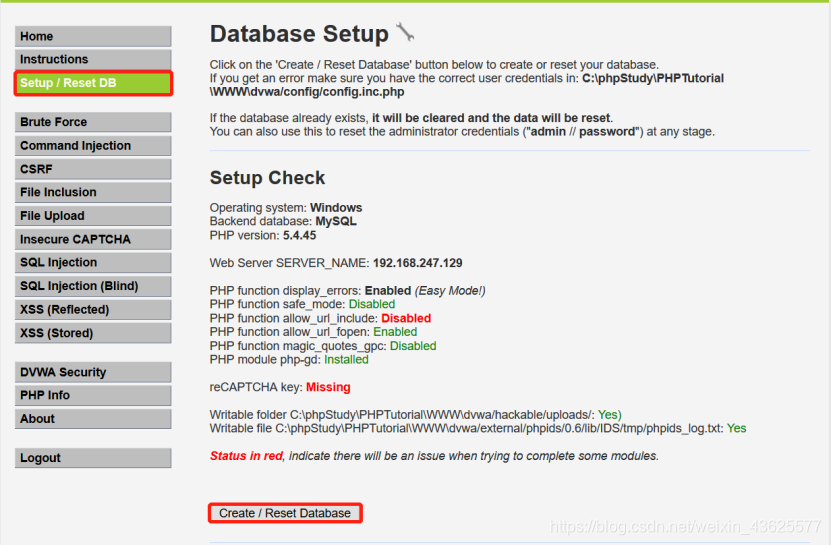The width and height of the screenshot is (831, 545).
Task: Click the PHP version 5.4.45 value
Action: pyautogui.click(x=299, y=235)
